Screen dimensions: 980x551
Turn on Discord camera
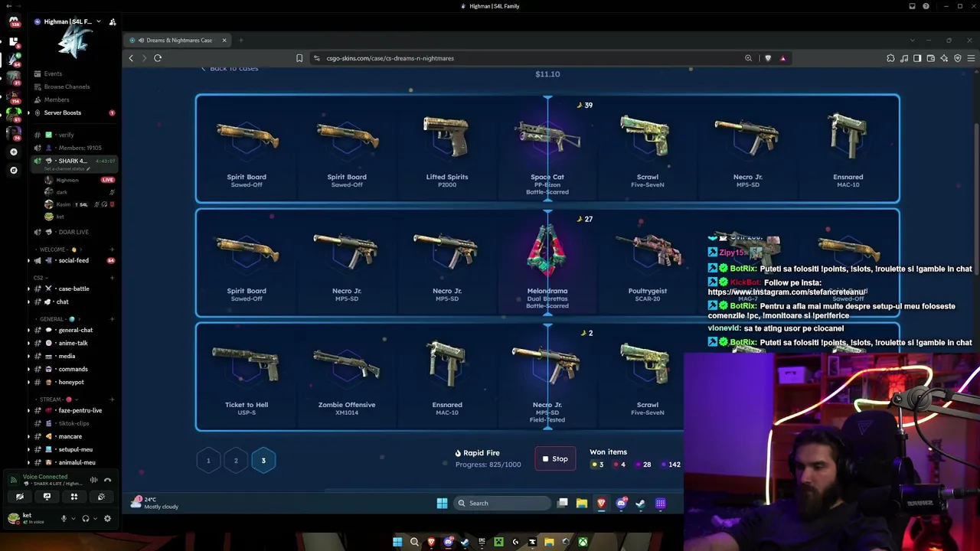(x=20, y=497)
